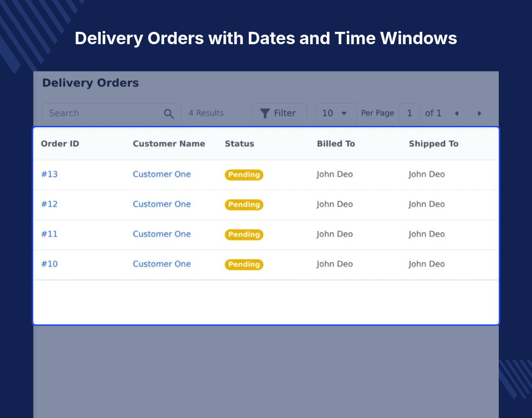Go to next page arrow

(x=479, y=114)
